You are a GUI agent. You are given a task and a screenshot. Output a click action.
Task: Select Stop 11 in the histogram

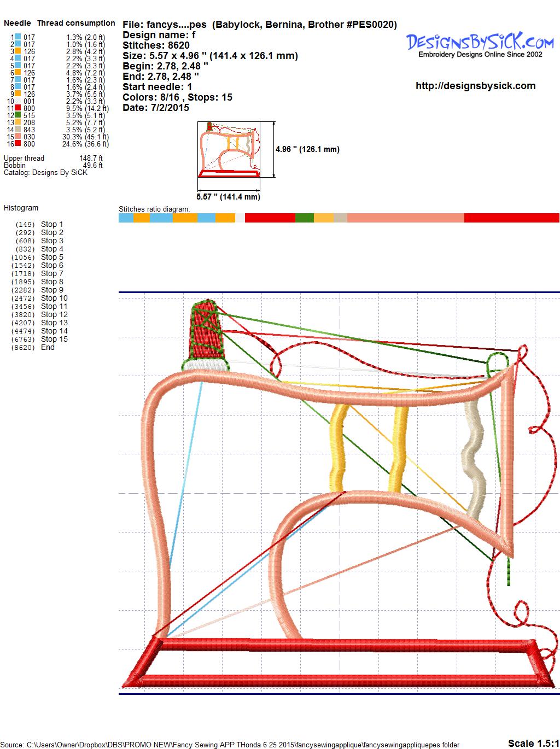[x=54, y=306]
